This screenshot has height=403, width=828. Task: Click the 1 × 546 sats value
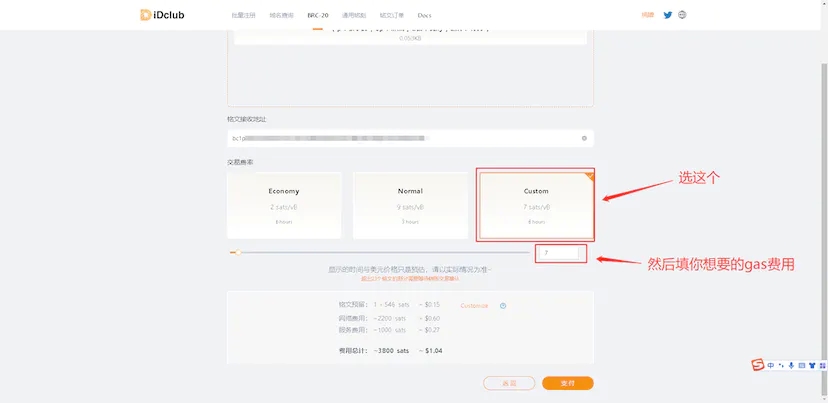[391, 305]
